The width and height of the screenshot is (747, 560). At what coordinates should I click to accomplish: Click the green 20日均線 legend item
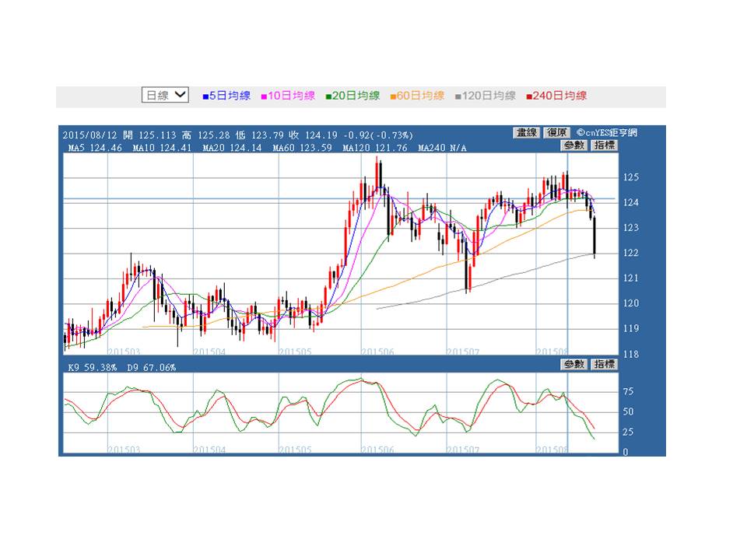(352, 96)
